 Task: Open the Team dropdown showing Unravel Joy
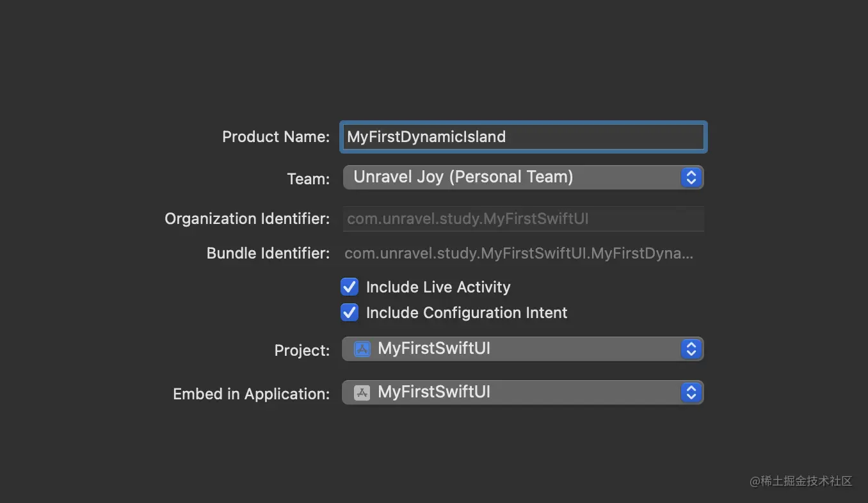click(512, 177)
